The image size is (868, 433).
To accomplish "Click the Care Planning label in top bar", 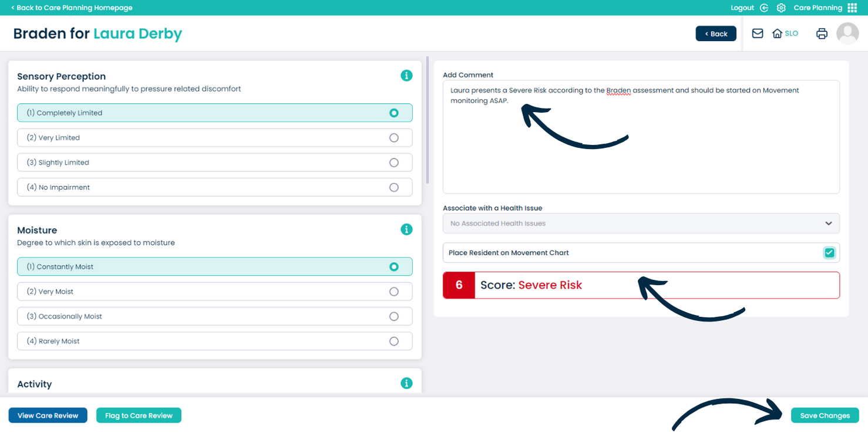I will click(817, 8).
